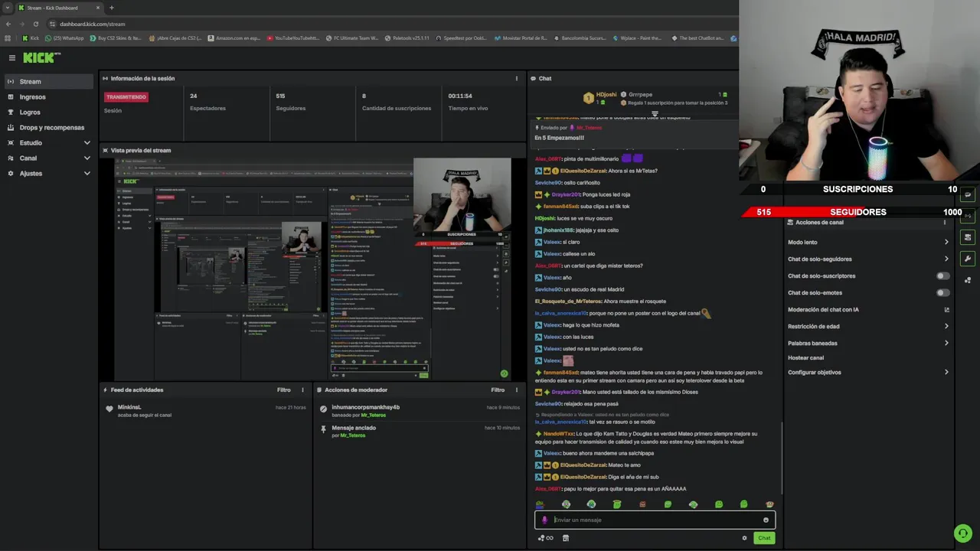The height and width of the screenshot is (551, 980).
Task: Click the heart icon beside MinkinsL
Action: [x=109, y=409]
